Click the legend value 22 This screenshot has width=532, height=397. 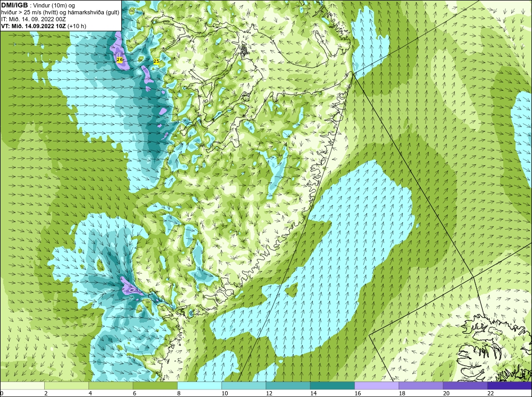click(491, 393)
